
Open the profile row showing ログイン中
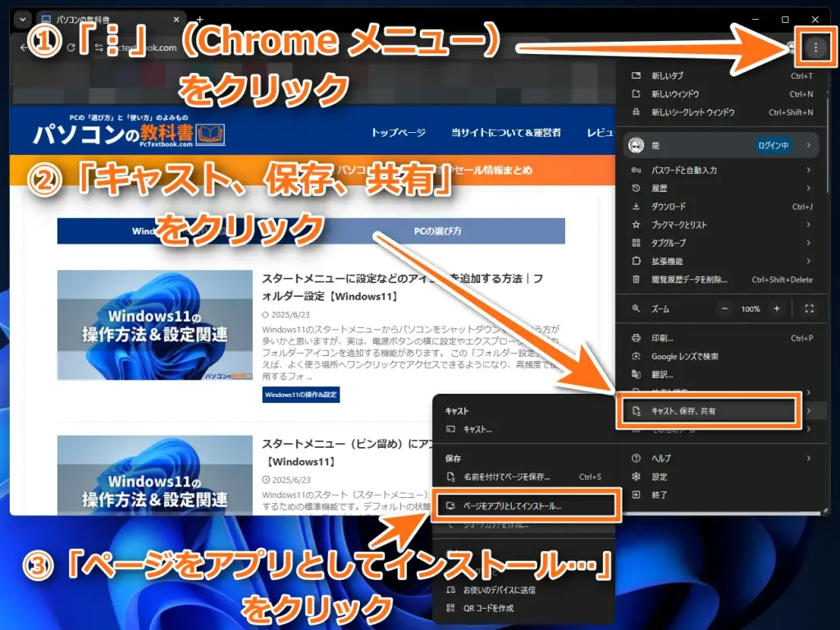pyautogui.click(x=721, y=145)
